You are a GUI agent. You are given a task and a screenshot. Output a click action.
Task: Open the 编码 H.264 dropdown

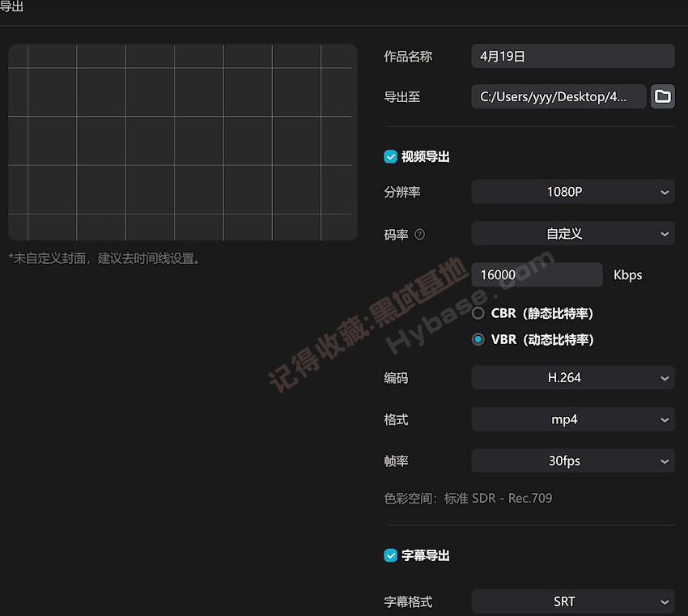573,377
